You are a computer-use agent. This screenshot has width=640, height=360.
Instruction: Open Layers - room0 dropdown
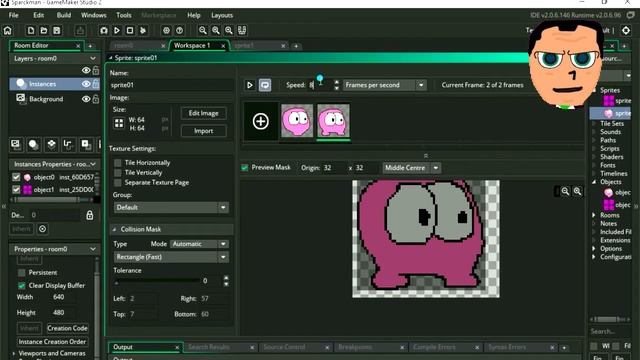[x=93, y=58]
